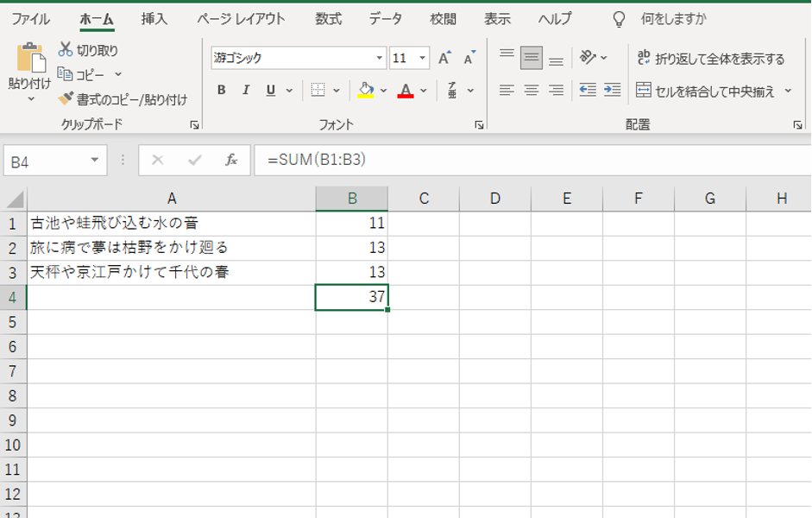Click the increase indent icon

click(612, 90)
